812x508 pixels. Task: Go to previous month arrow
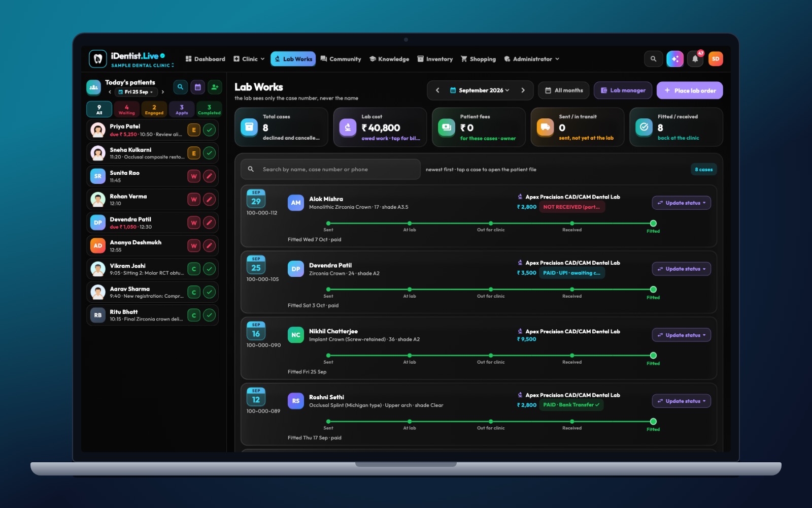[x=437, y=90]
